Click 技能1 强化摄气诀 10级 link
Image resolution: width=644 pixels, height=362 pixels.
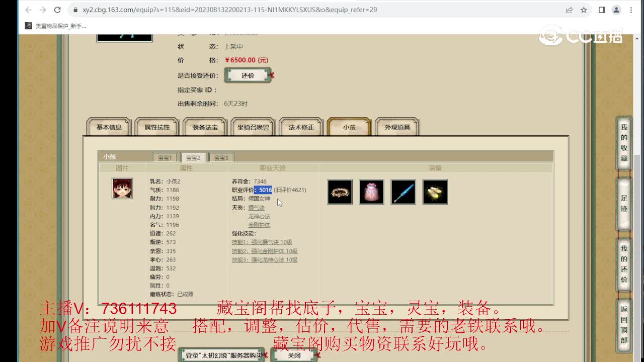pyautogui.click(x=262, y=242)
